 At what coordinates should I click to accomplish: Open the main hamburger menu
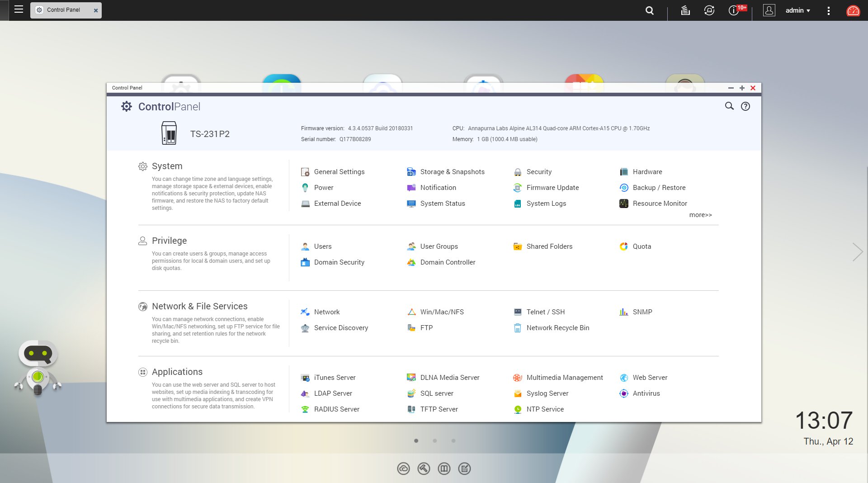click(19, 9)
